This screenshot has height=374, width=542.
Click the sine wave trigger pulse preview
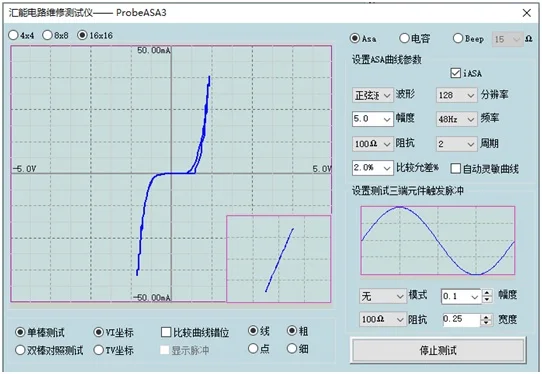[438, 241]
